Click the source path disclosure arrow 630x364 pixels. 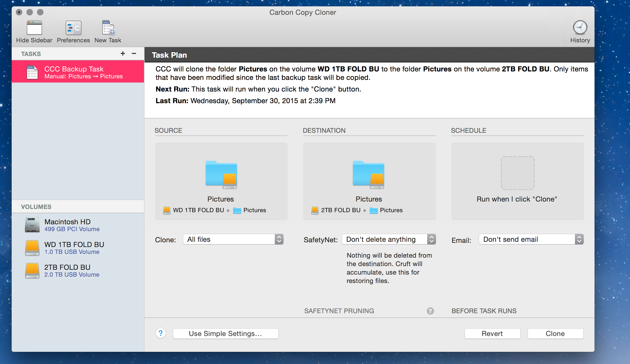(x=228, y=211)
